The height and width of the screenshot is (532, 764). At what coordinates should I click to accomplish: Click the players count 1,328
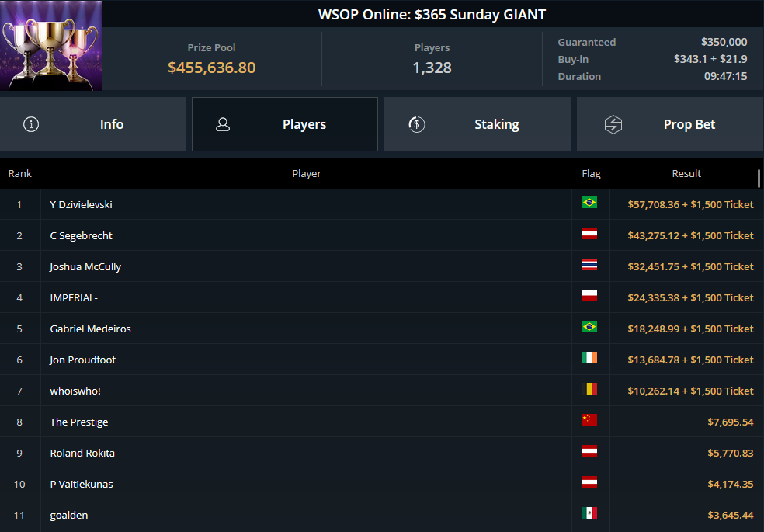tap(432, 68)
